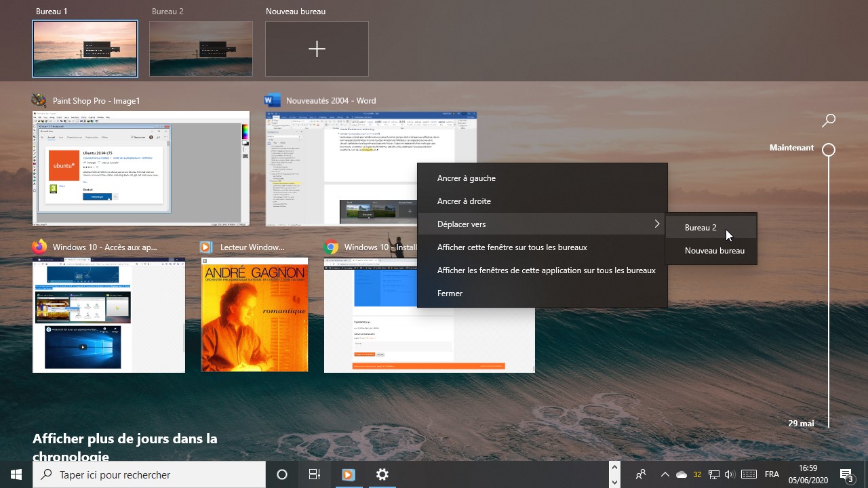Open Cortana from the taskbar circle icon
868x488 pixels.
(x=282, y=474)
